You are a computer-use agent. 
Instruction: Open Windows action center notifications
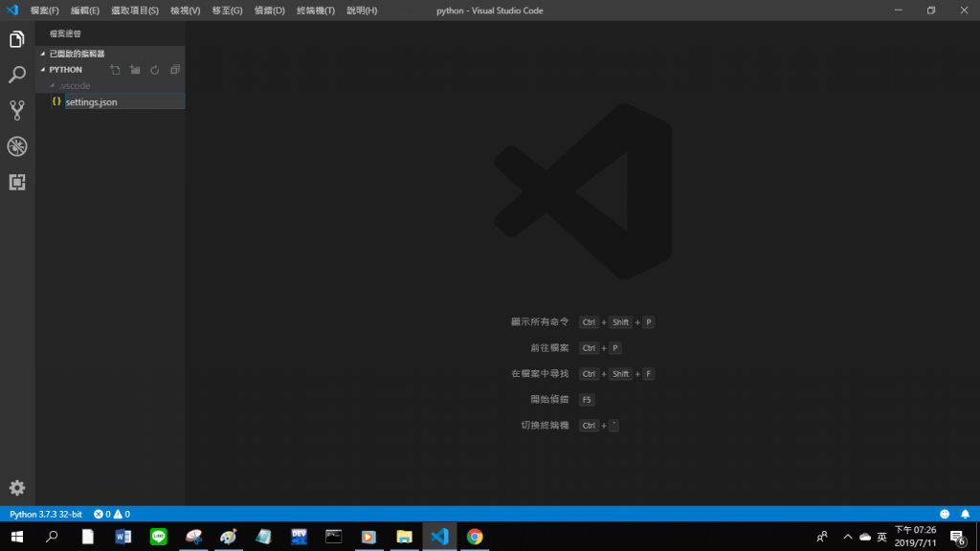click(x=958, y=537)
